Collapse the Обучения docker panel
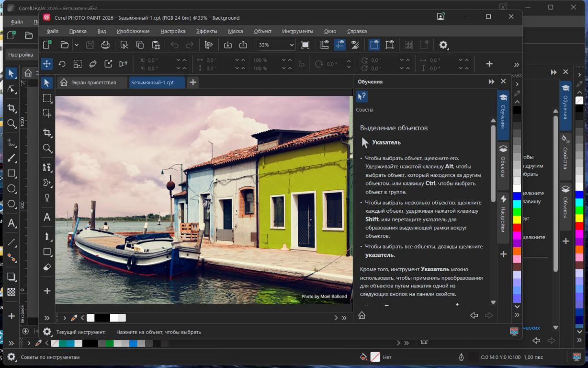The width and height of the screenshot is (588, 368). click(x=491, y=82)
